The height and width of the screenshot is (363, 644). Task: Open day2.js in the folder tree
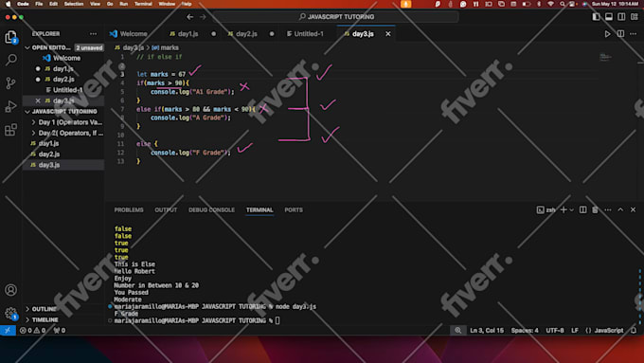[x=49, y=154]
